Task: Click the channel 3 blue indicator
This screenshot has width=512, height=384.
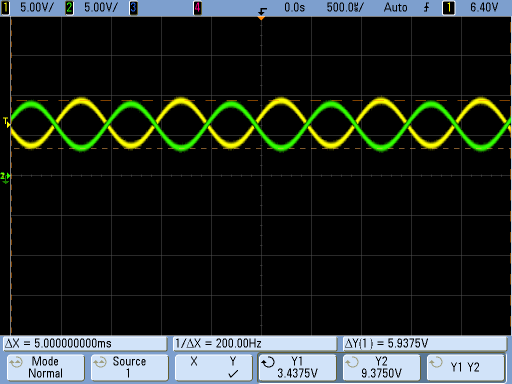Action: (133, 8)
